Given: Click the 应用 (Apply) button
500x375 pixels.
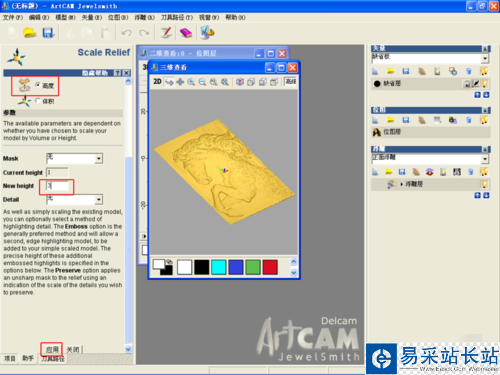Looking at the screenshot, I should coord(52,349).
